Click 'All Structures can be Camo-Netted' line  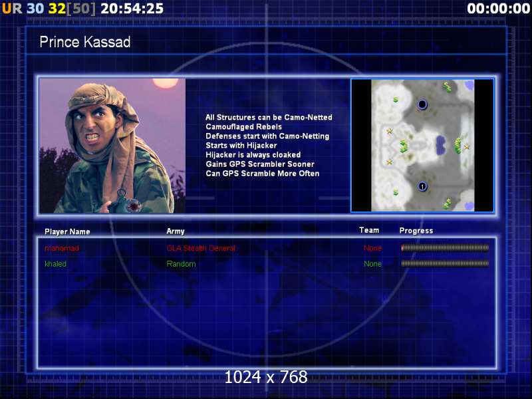coord(269,118)
